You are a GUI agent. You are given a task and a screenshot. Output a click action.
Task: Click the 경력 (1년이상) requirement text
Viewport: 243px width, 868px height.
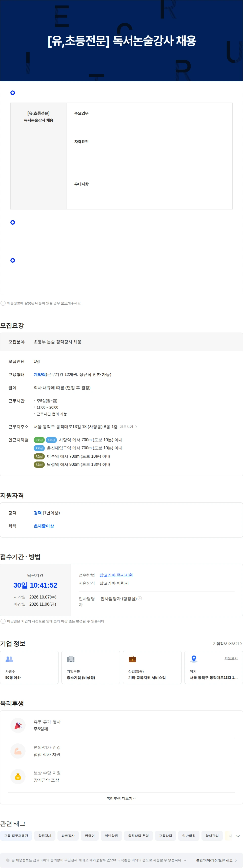(x=47, y=512)
